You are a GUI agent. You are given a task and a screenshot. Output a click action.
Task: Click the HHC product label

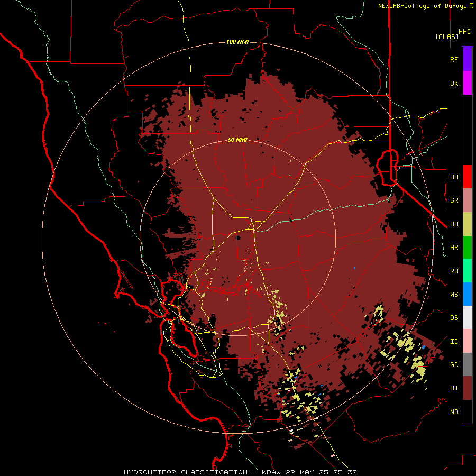click(464, 32)
